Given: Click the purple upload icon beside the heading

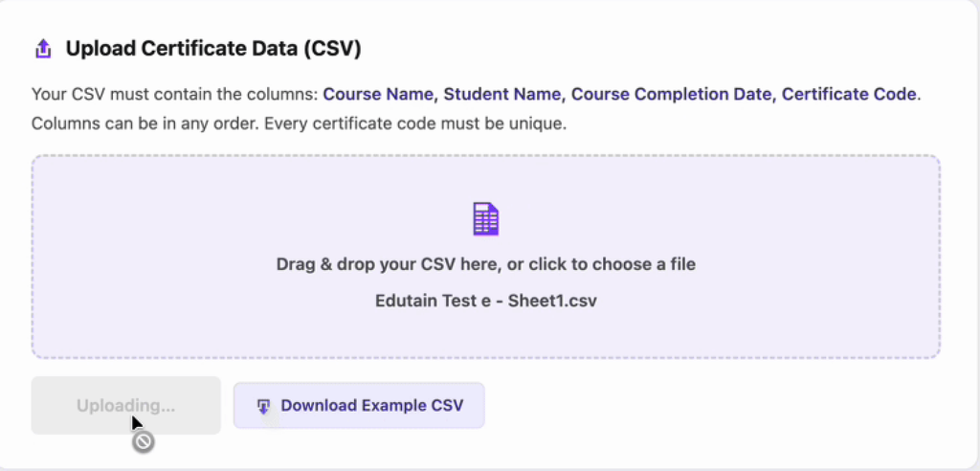Looking at the screenshot, I should [42, 49].
